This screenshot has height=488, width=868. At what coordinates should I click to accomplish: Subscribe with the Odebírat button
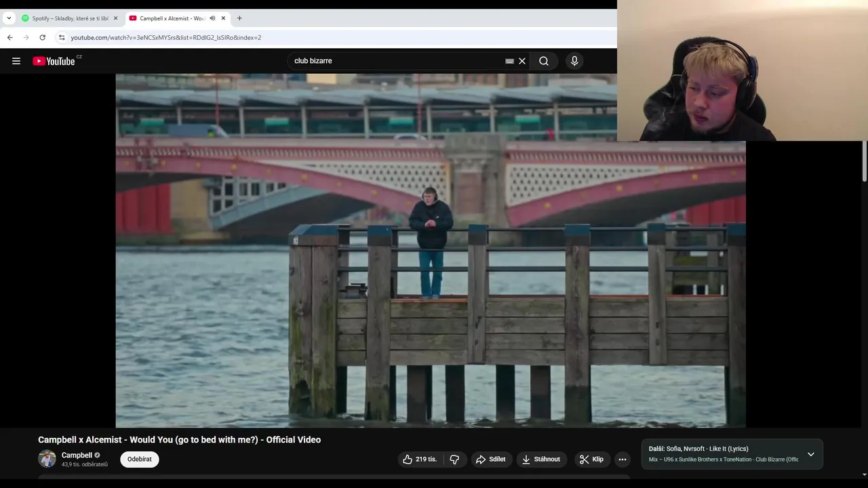click(140, 460)
